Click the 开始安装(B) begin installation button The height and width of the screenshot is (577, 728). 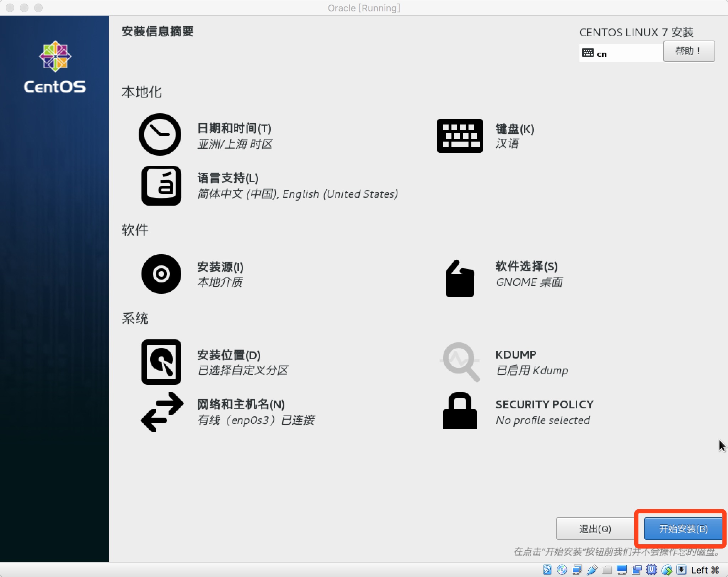[683, 529]
